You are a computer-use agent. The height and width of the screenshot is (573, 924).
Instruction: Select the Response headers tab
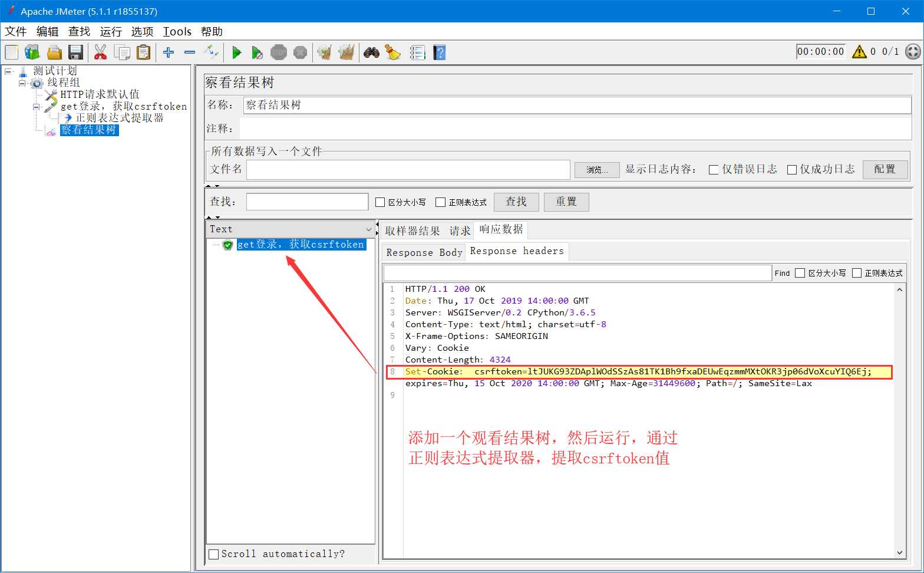click(x=517, y=251)
